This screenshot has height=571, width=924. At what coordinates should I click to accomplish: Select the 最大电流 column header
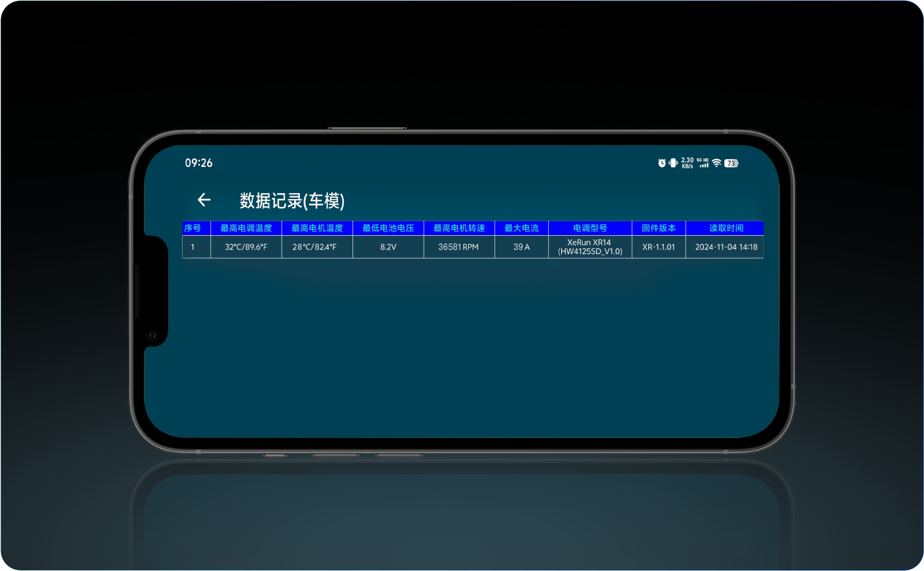pyautogui.click(x=521, y=228)
